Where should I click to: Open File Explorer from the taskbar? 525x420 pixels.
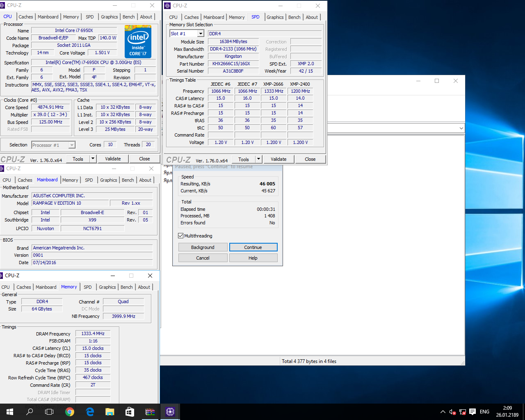tap(110, 412)
